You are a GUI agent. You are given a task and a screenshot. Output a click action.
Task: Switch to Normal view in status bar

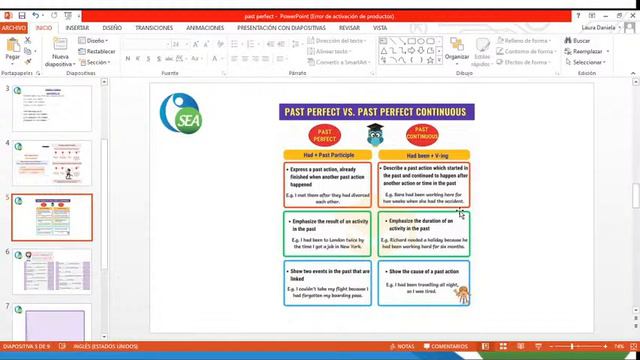point(485,346)
